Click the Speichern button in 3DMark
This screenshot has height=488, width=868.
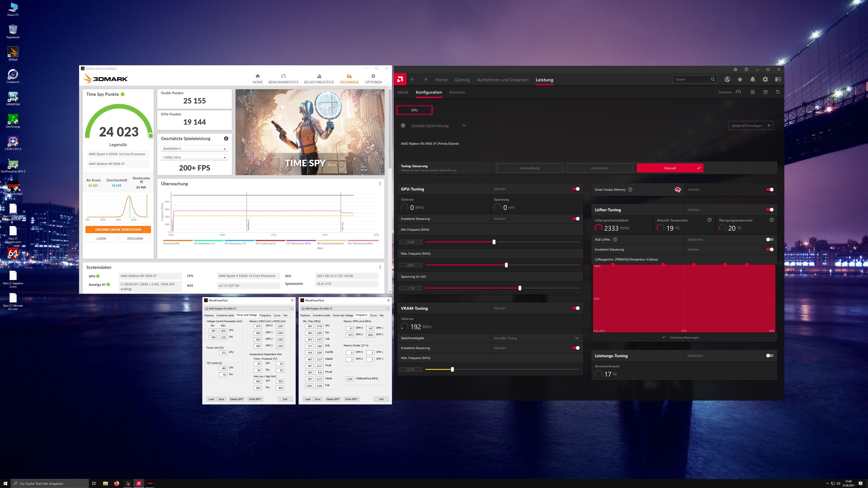pyautogui.click(x=135, y=238)
